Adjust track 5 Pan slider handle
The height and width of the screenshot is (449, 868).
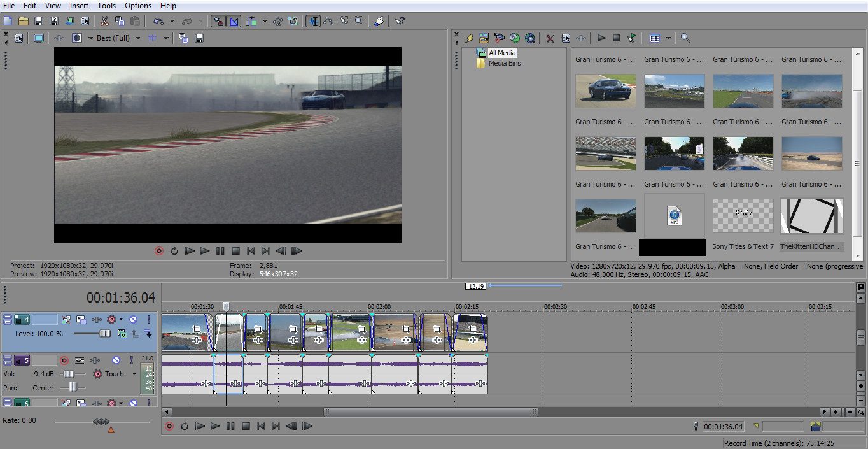coord(73,387)
